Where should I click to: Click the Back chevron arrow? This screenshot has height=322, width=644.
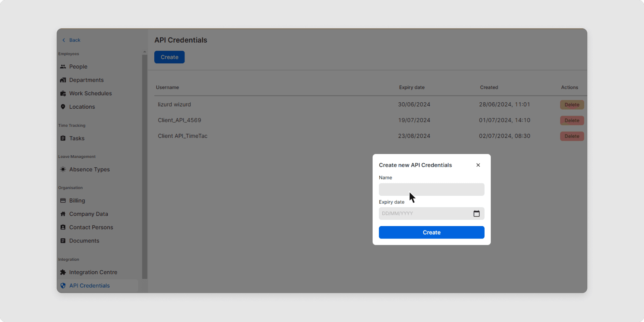64,40
